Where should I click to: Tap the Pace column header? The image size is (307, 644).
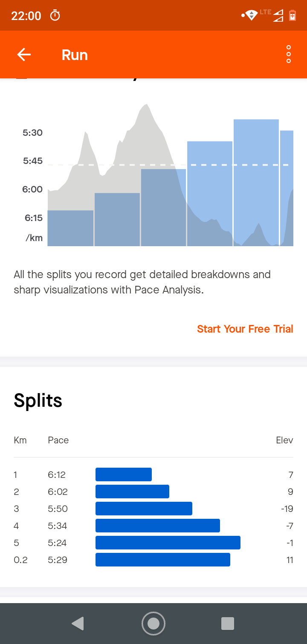pyautogui.click(x=58, y=440)
